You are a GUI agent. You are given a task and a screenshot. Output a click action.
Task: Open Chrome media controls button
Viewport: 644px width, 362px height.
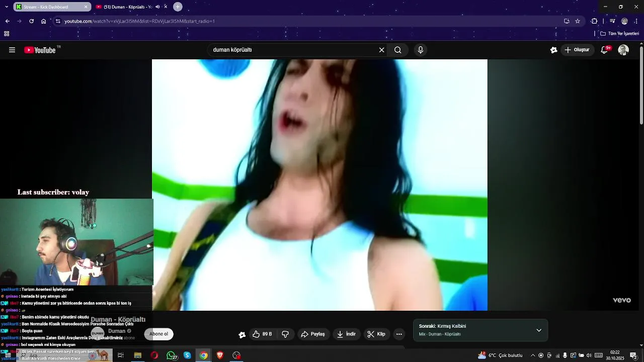pyautogui.click(x=612, y=21)
